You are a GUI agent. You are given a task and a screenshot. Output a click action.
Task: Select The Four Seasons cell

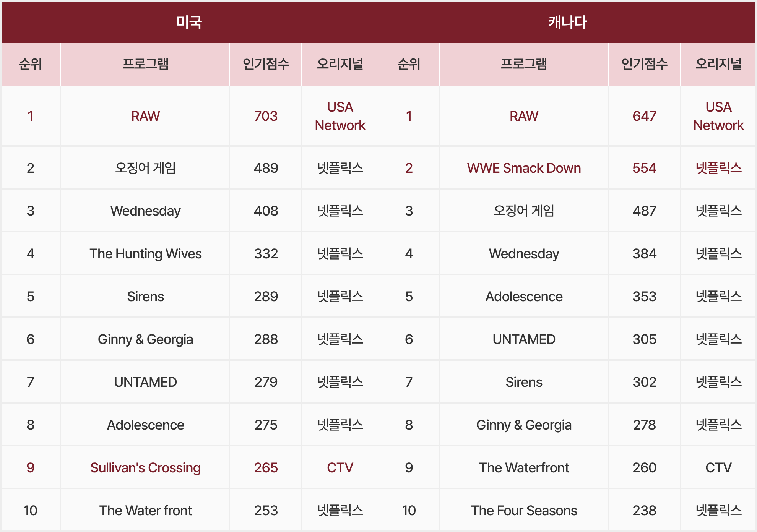click(524, 510)
